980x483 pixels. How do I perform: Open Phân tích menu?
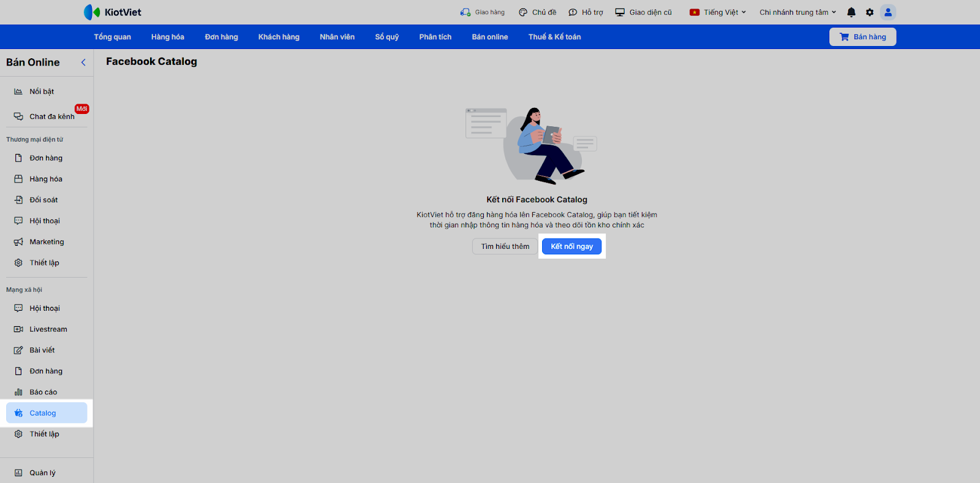[435, 37]
